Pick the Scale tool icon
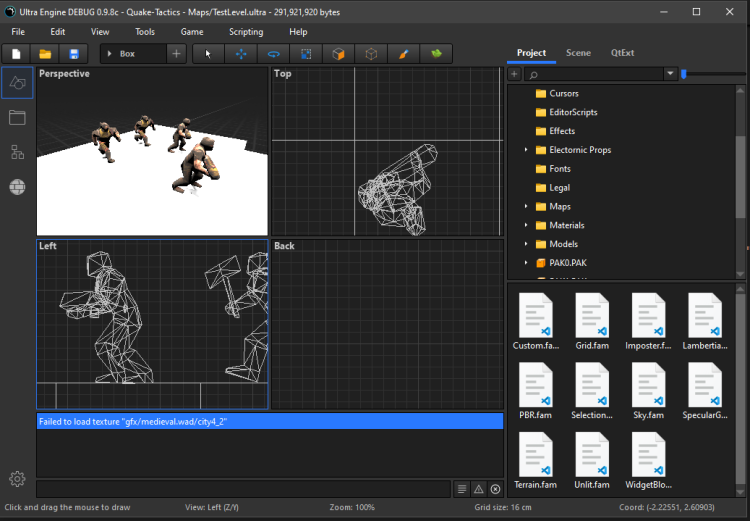Image resolution: width=750 pixels, height=521 pixels. 306,54
